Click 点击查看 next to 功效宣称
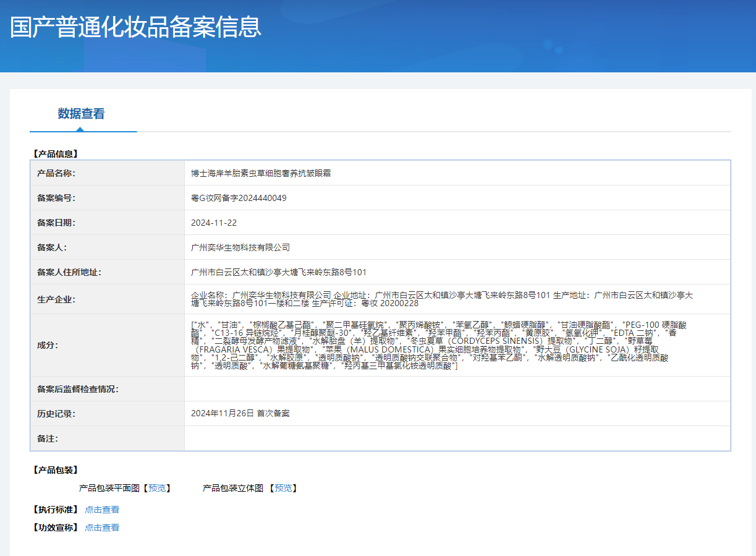756x556 pixels. 102,528
